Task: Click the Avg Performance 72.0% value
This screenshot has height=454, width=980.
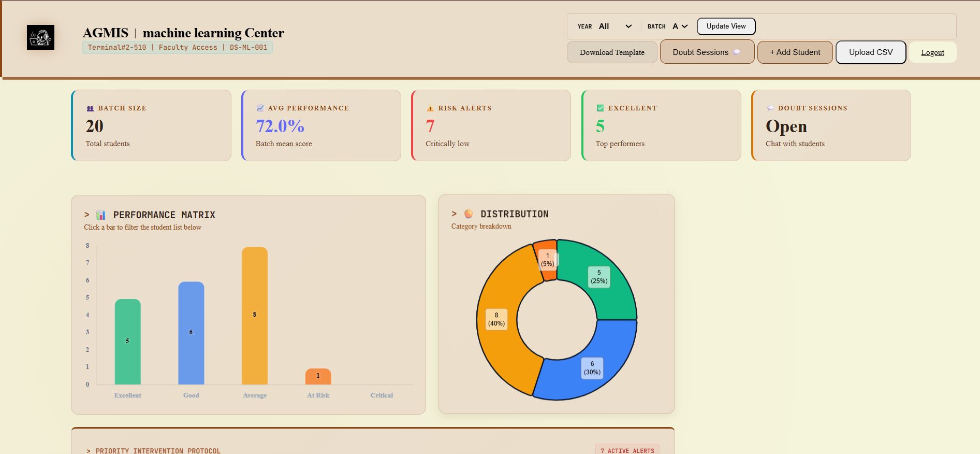Action: pyautogui.click(x=280, y=126)
